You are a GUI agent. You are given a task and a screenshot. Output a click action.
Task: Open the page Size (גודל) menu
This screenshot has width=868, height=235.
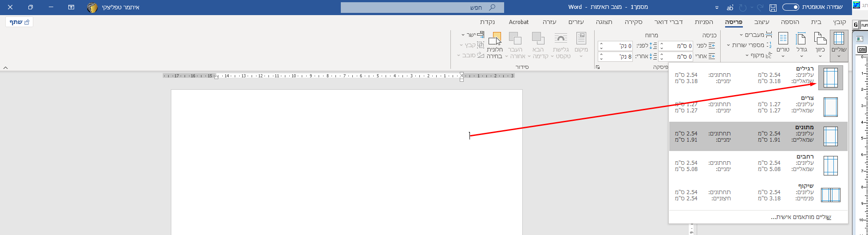801,46
